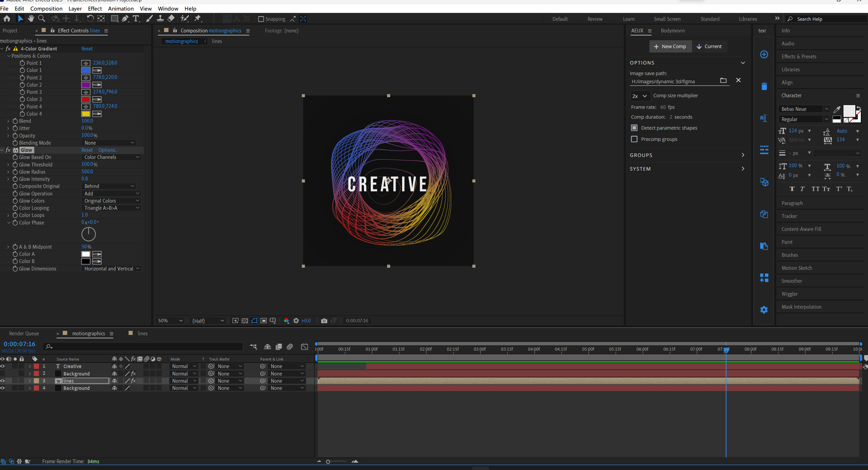868x470 pixels.
Task: Click the AEUX trash icon
Action: tap(764, 86)
